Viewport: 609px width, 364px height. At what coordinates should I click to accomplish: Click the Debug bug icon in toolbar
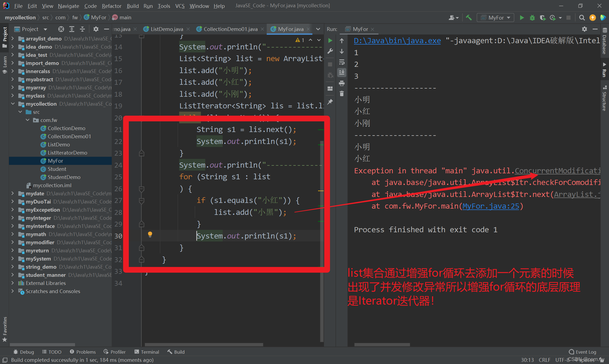tap(532, 18)
